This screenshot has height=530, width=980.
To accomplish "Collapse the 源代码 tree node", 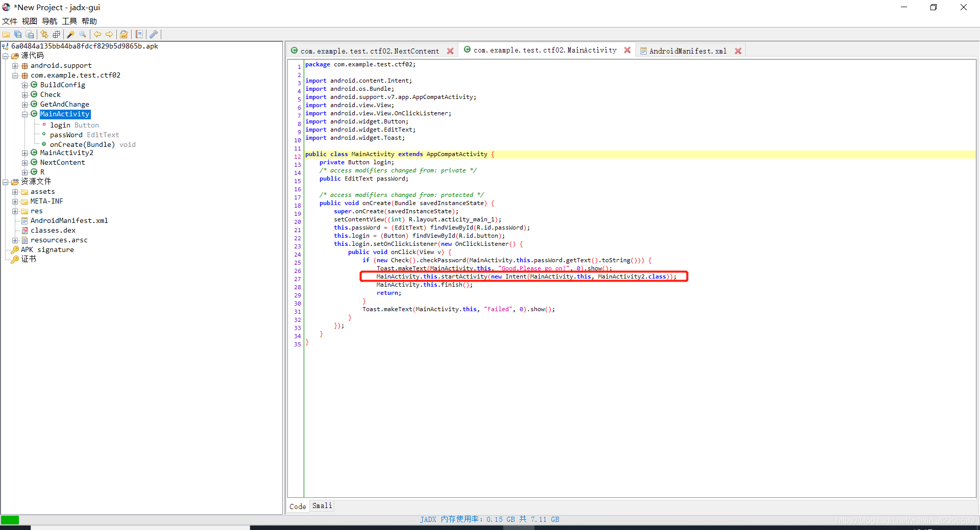I will (6, 56).
